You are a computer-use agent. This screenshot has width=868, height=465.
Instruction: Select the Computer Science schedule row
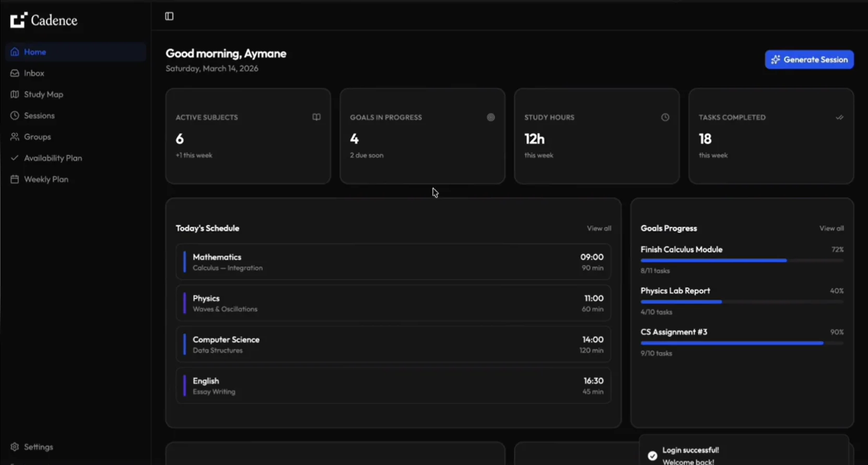click(393, 344)
